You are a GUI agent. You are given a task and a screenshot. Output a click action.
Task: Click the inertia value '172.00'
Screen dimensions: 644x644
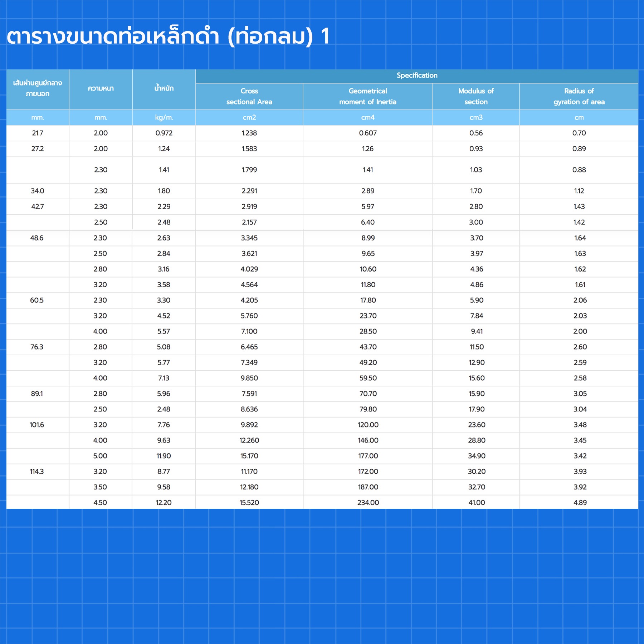[368, 472]
